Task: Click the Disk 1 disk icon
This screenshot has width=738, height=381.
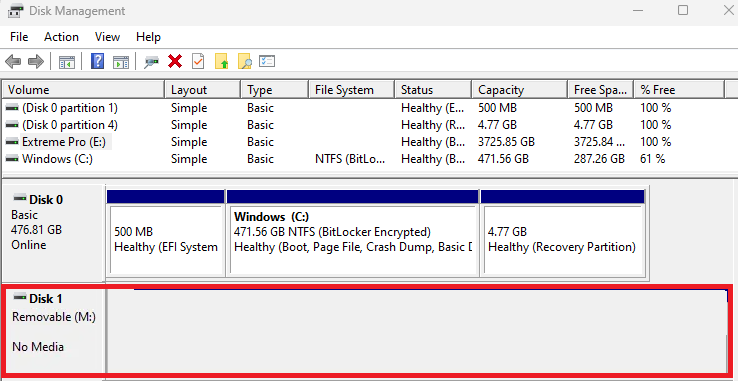Action: pos(20,296)
